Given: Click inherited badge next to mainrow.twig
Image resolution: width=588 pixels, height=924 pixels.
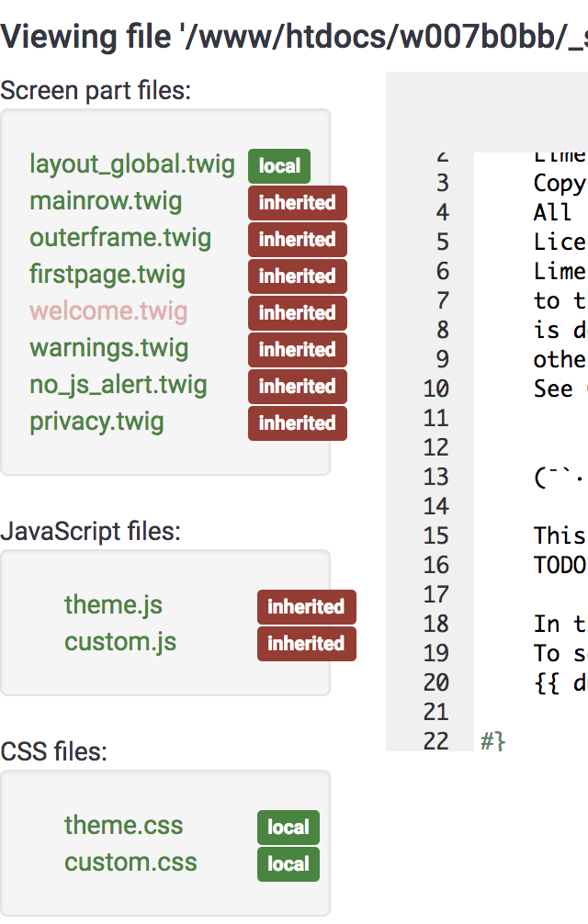Looking at the screenshot, I should click(x=298, y=203).
